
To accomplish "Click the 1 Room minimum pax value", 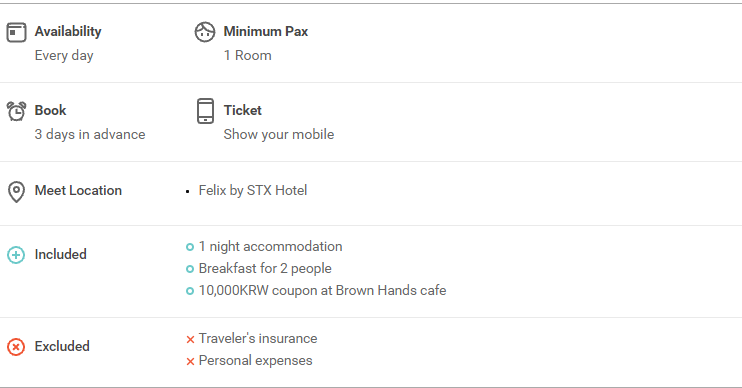I will click(247, 55).
